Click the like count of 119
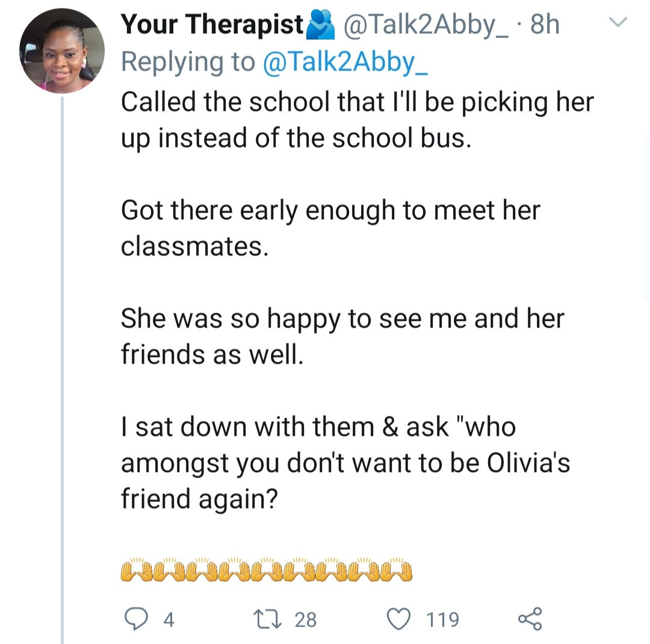Image resolution: width=650 pixels, height=644 pixels. (442, 619)
